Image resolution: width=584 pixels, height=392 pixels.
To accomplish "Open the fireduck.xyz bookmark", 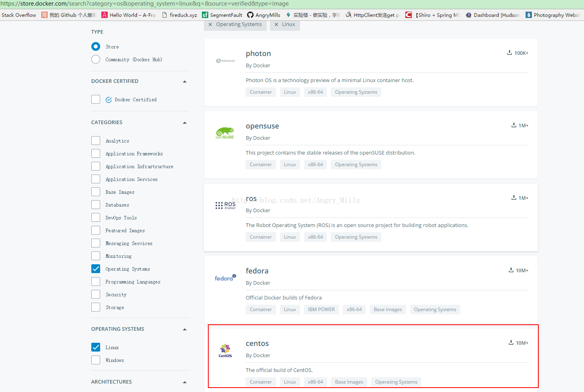I will tap(179, 15).
